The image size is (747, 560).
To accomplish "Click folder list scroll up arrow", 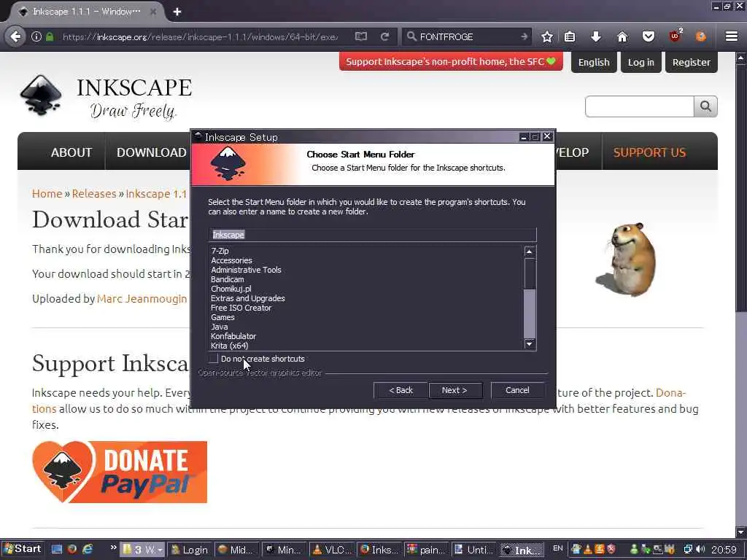I will [530, 252].
